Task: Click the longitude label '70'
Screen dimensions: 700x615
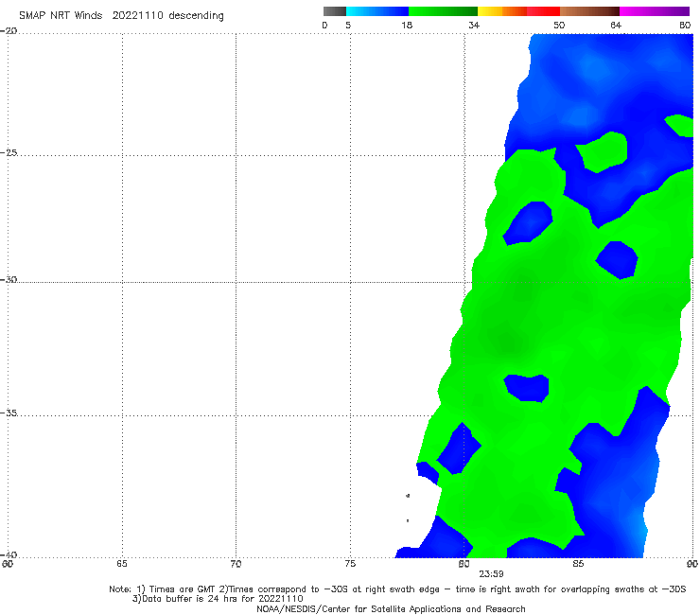Action: point(236,564)
